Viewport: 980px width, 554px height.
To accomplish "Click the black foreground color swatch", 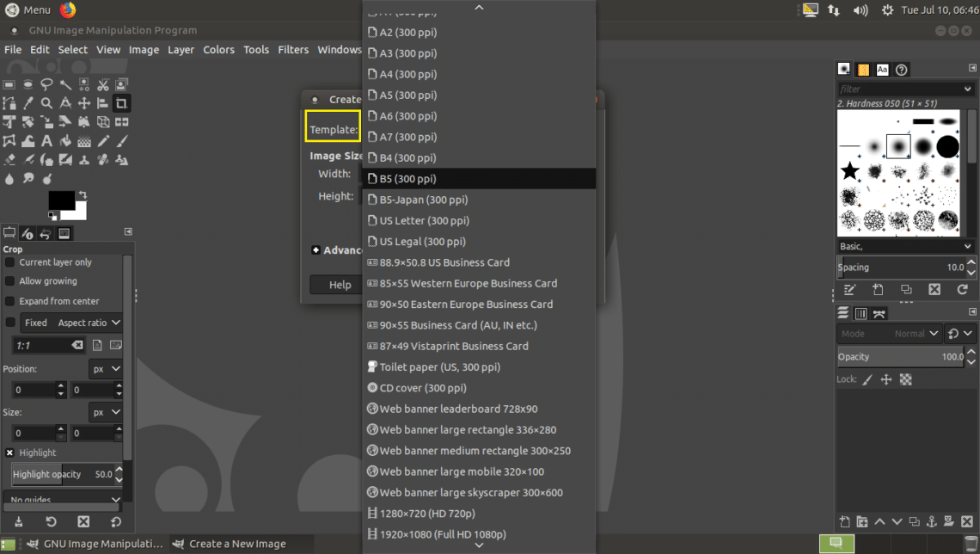I will tap(60, 200).
